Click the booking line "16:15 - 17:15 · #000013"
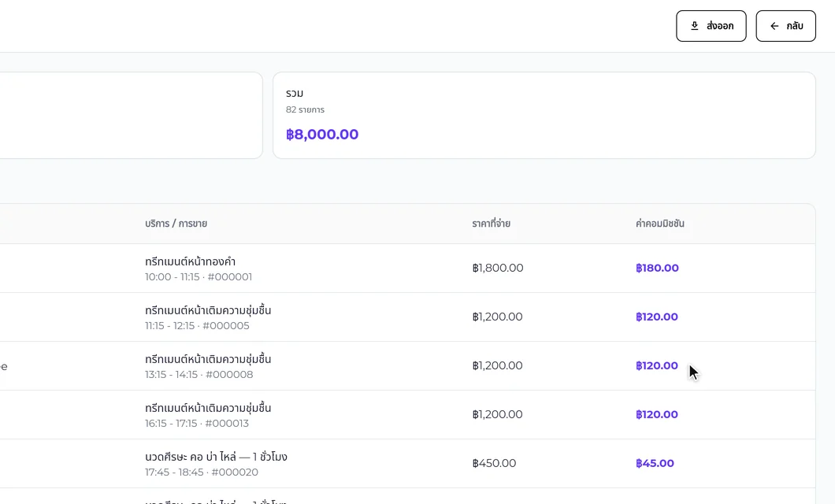Image resolution: width=835 pixels, height=504 pixels. point(197,424)
